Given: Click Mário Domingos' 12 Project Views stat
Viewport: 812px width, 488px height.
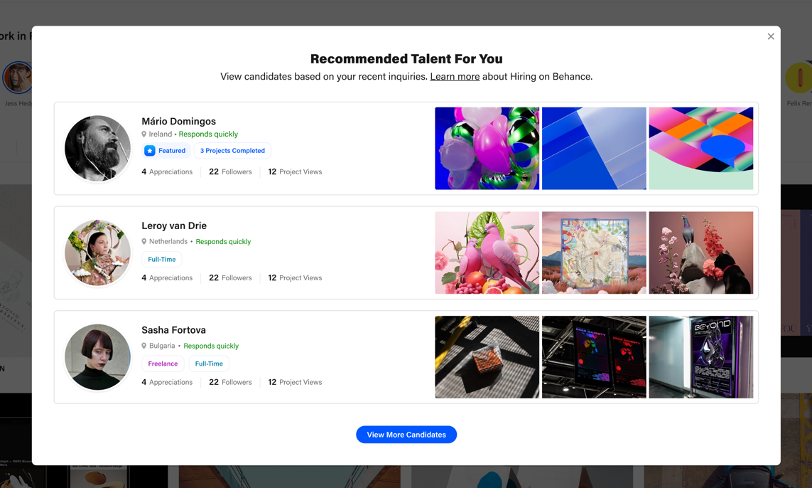Looking at the screenshot, I should tap(295, 171).
